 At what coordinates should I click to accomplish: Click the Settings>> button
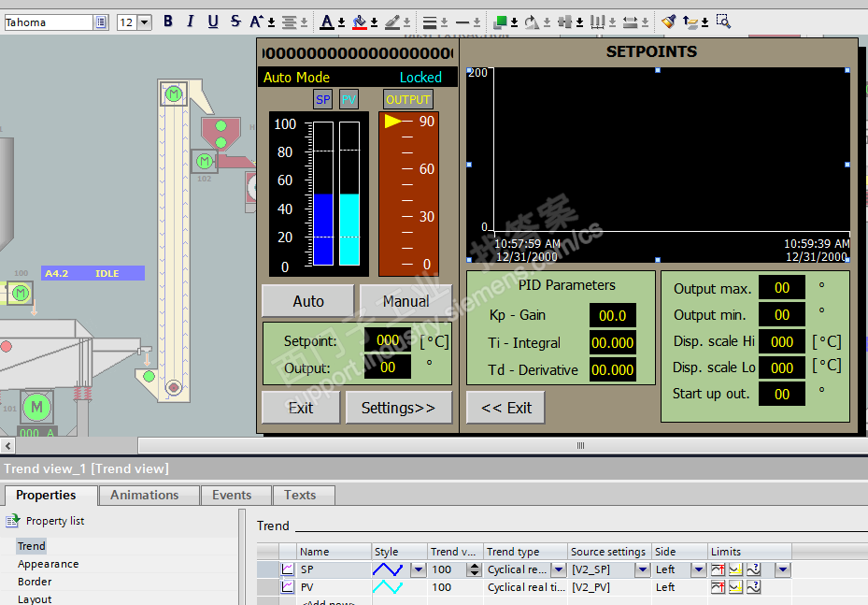[398, 408]
